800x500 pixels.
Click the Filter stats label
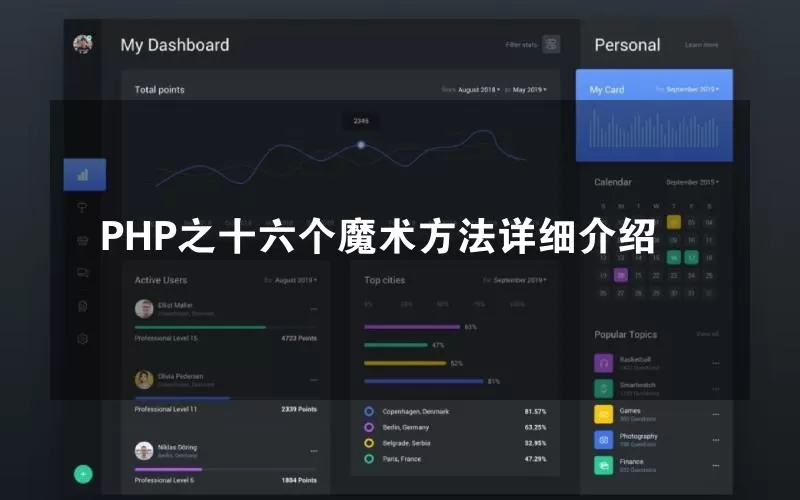[521, 45]
